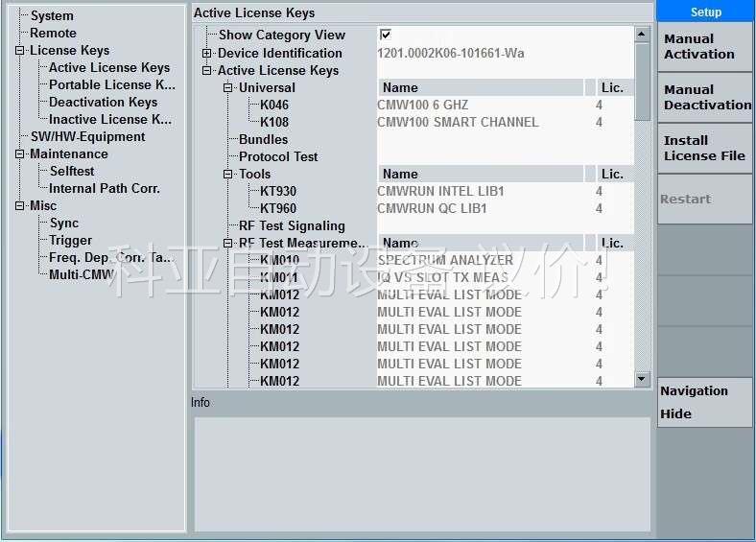Screen dimensions: 756x542
Task: Select Maintenance in the navigation tree
Action: coord(69,154)
